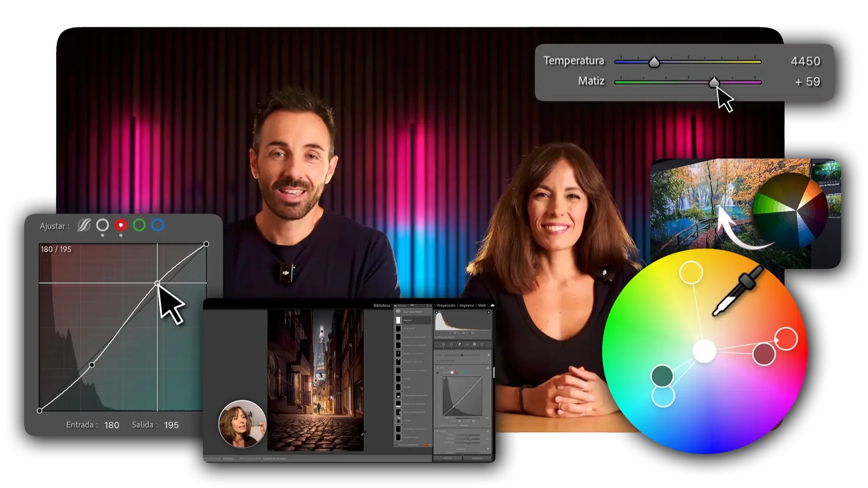The height and width of the screenshot is (488, 868).
Task: Click the triangle beside the mask amount slider
Action: coord(489,355)
